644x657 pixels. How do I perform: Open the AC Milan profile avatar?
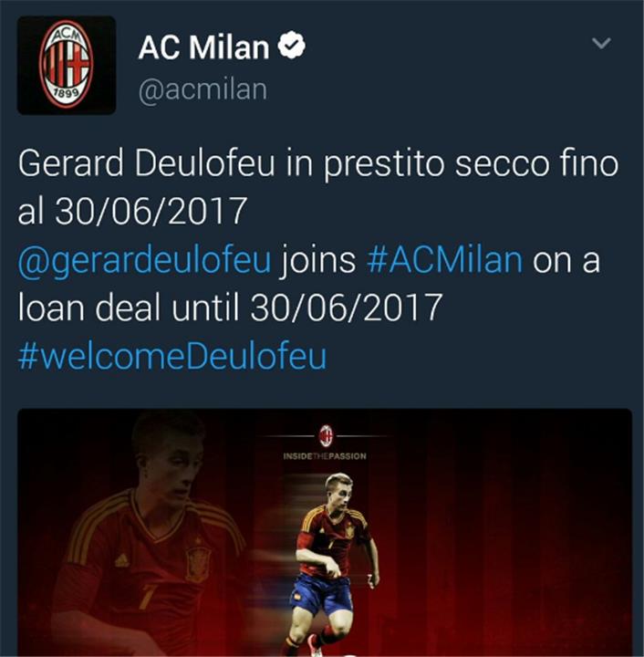coord(67,66)
